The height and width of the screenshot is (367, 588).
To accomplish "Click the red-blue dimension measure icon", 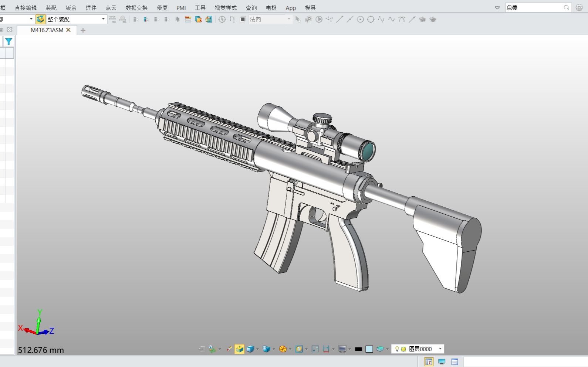I will coord(326,349).
